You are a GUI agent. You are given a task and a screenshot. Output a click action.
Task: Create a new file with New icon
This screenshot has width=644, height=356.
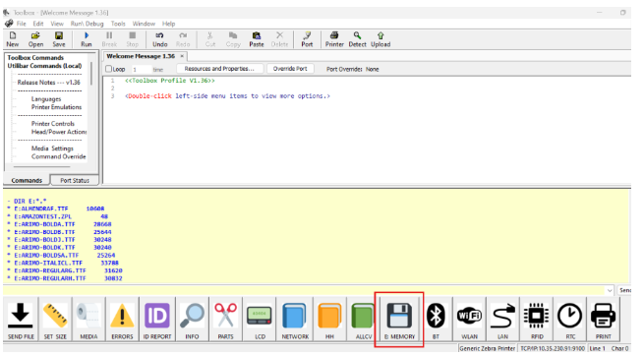tap(13, 40)
